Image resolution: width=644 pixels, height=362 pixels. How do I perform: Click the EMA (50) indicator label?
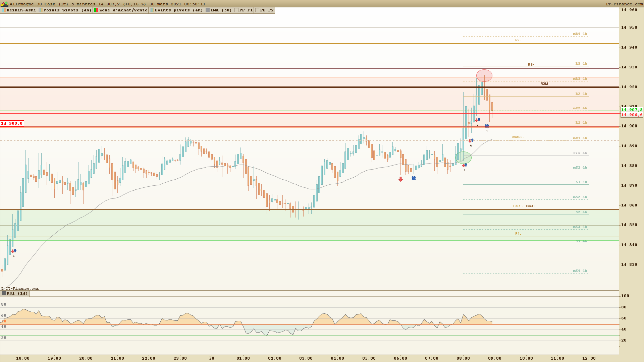pos(221,10)
